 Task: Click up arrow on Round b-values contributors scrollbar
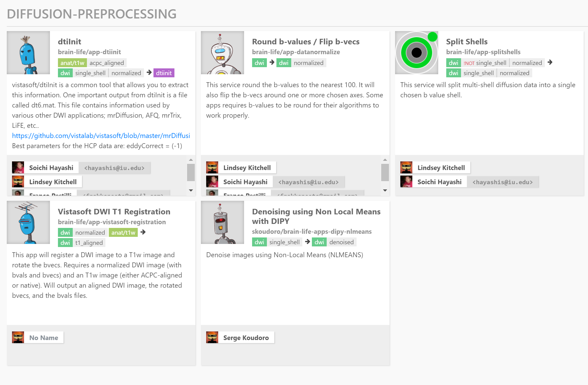[385, 160]
